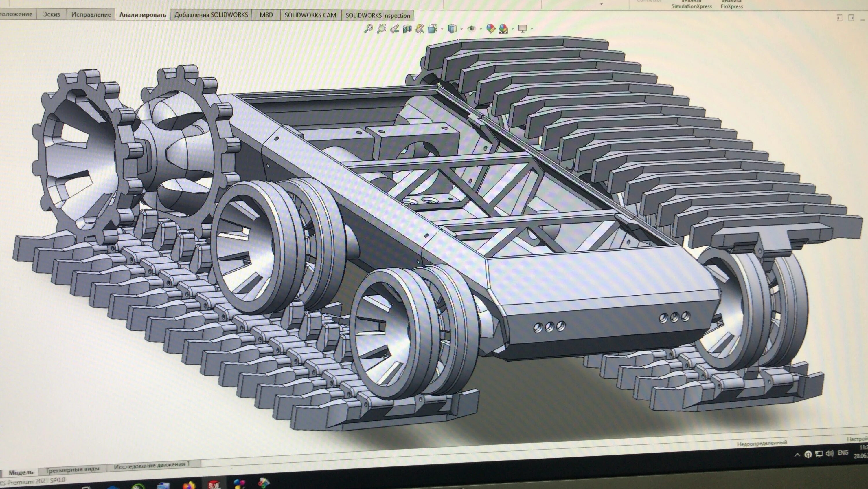The height and width of the screenshot is (489, 868).
Task: Select the Zoom to Area tool
Action: point(381,29)
